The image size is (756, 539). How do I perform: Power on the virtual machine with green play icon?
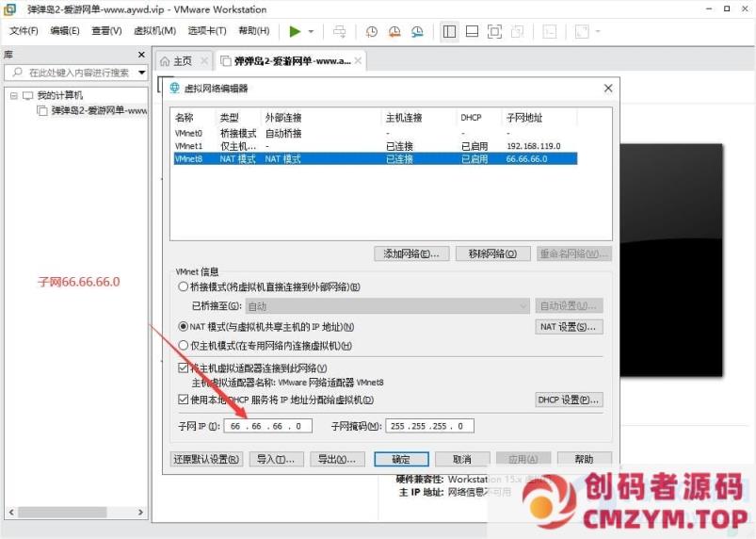click(295, 31)
